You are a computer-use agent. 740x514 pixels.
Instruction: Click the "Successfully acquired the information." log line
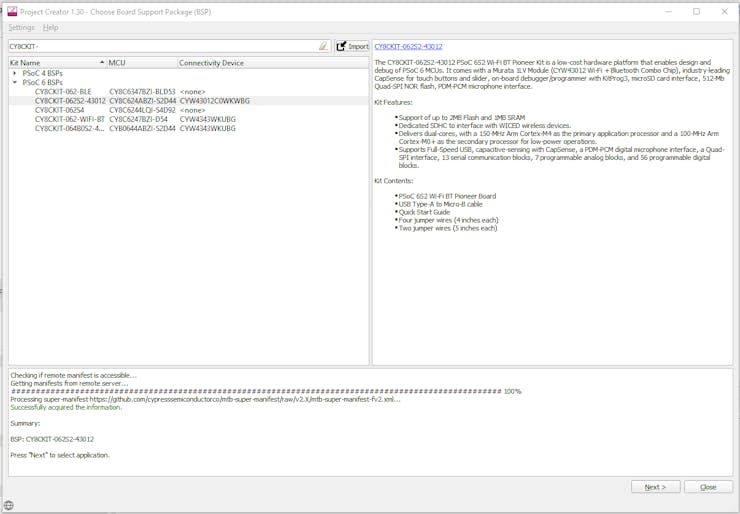coord(66,407)
